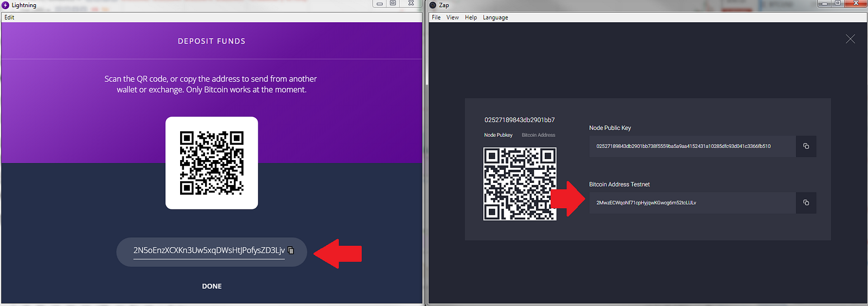The height and width of the screenshot is (306, 868).
Task: Click the Zap QR code image
Action: (520, 184)
